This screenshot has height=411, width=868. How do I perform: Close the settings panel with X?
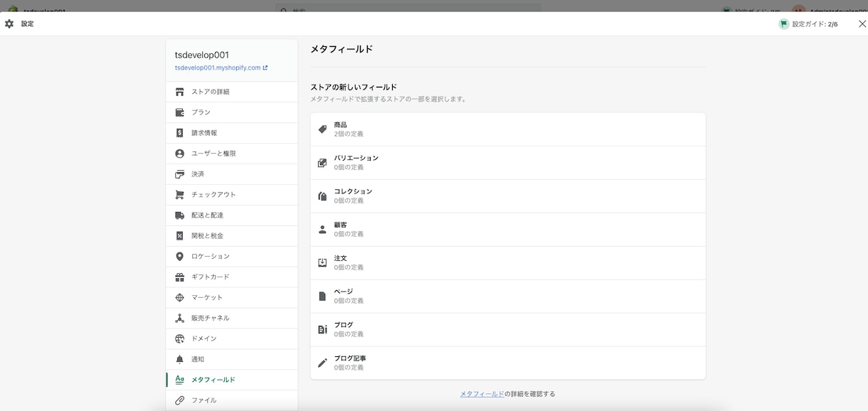tap(862, 23)
